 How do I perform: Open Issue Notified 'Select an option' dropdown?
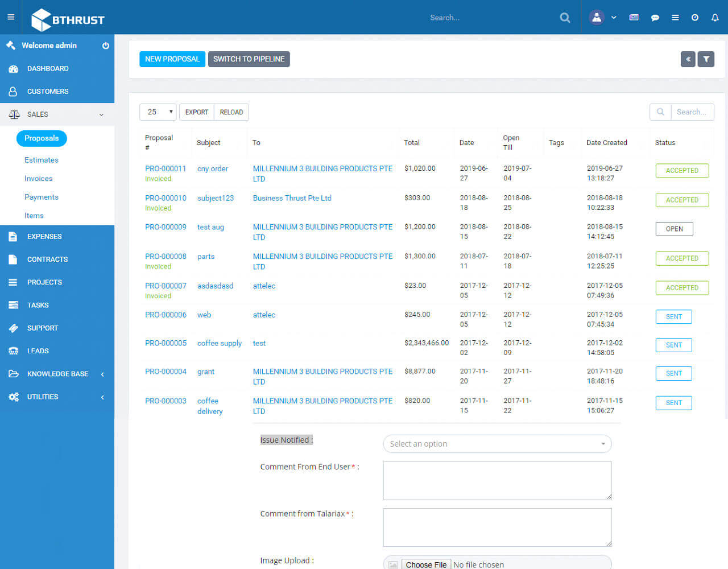(x=498, y=444)
